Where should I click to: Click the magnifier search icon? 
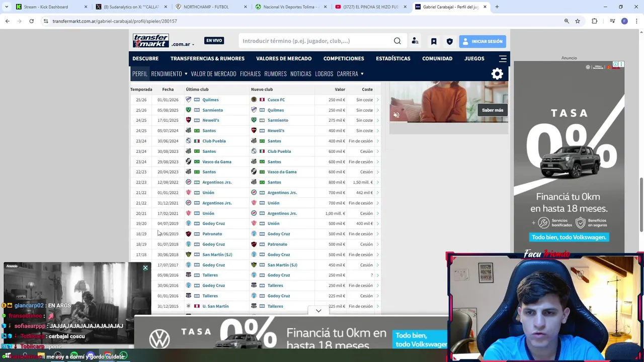[x=397, y=41]
